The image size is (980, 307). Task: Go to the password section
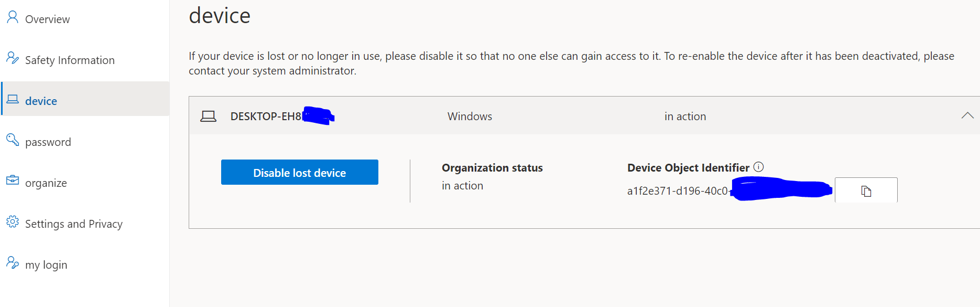point(48,142)
